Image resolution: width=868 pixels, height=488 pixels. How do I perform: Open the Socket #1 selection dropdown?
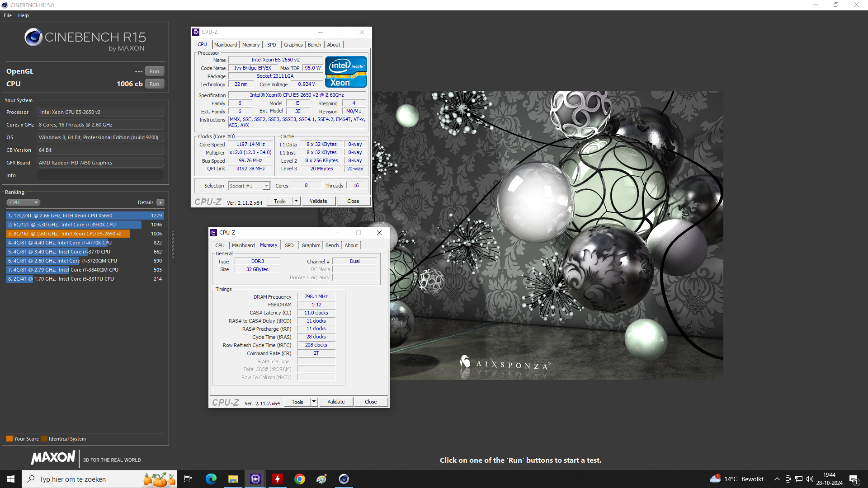click(x=249, y=186)
